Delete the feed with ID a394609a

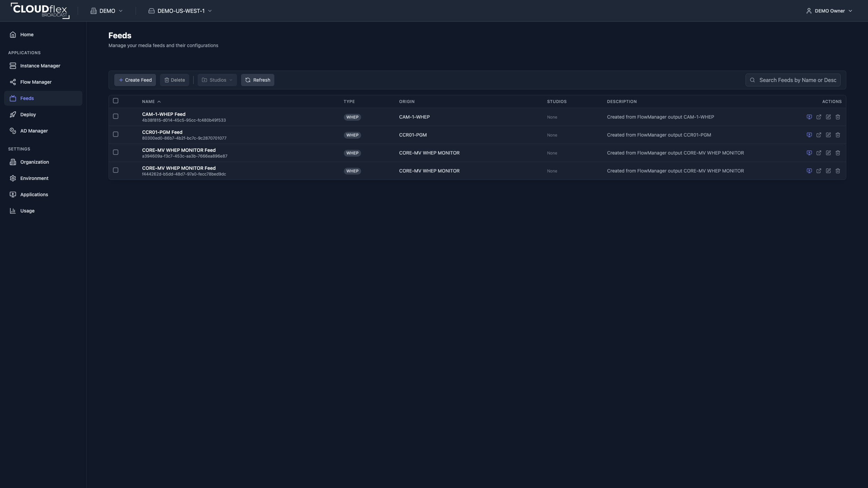click(837, 153)
